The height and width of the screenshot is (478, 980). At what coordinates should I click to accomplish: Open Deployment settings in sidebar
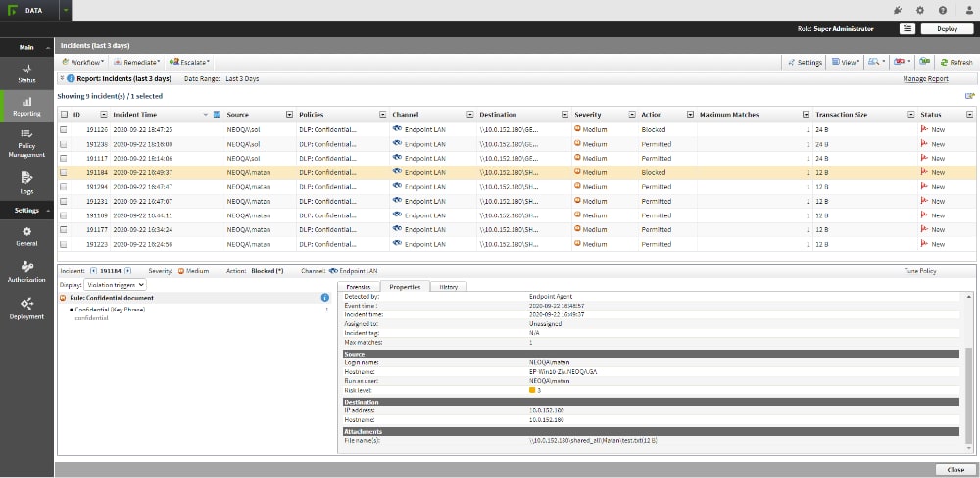[x=26, y=309]
